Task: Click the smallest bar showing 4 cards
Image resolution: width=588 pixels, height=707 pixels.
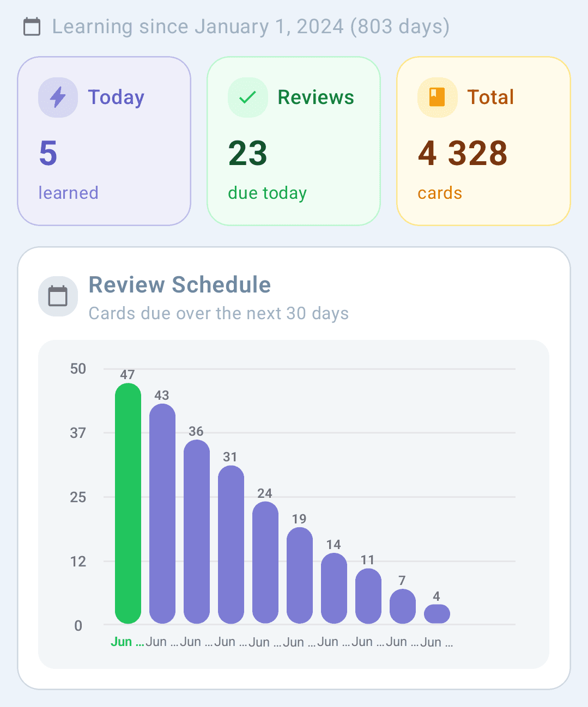Action: [x=437, y=613]
